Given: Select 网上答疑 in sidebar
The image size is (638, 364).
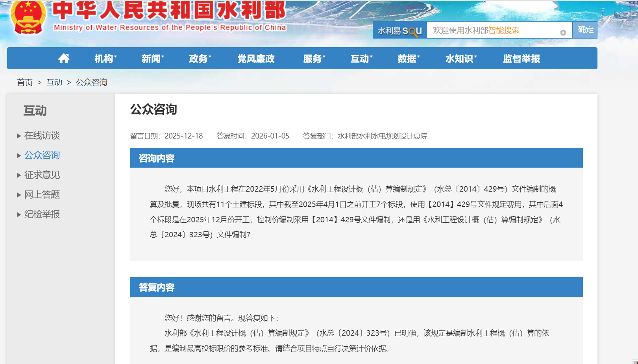Looking at the screenshot, I should click(42, 194).
